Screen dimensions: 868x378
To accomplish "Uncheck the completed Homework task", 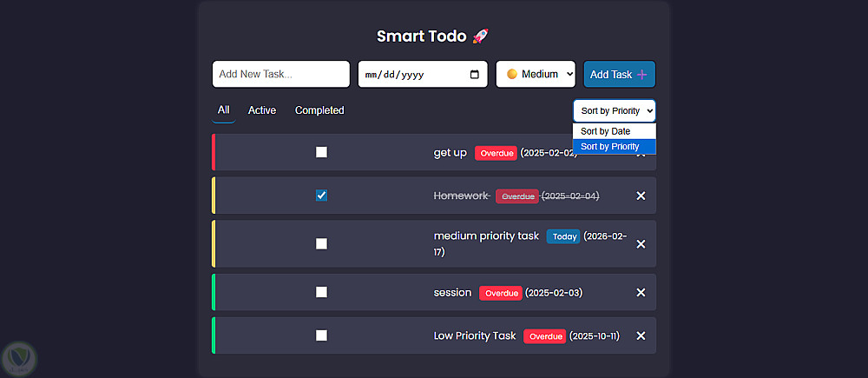I will [321, 196].
